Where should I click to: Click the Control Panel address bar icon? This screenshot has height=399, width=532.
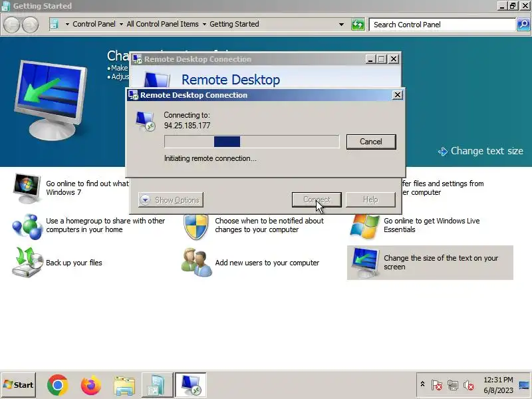coord(55,24)
